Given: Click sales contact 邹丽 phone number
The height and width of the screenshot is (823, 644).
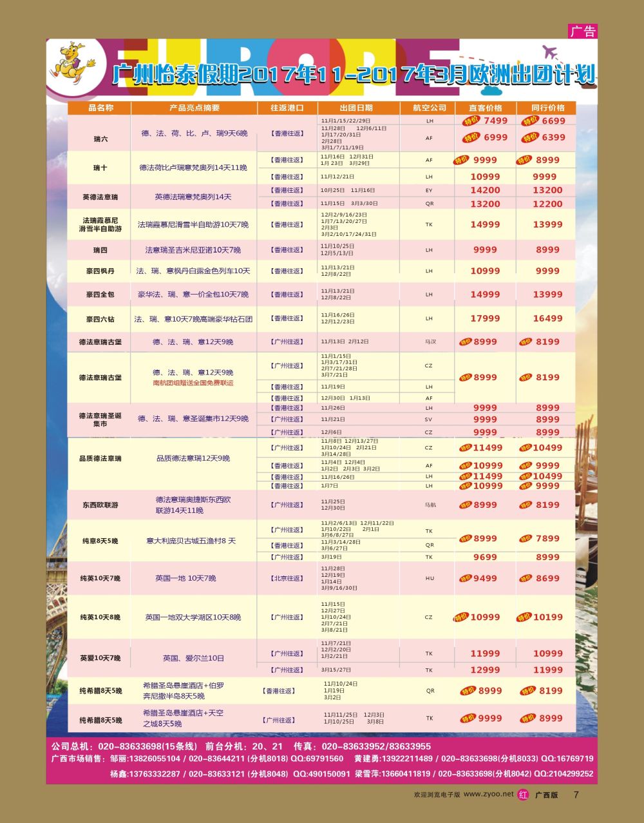Looking at the screenshot, I should pyautogui.click(x=155, y=759).
